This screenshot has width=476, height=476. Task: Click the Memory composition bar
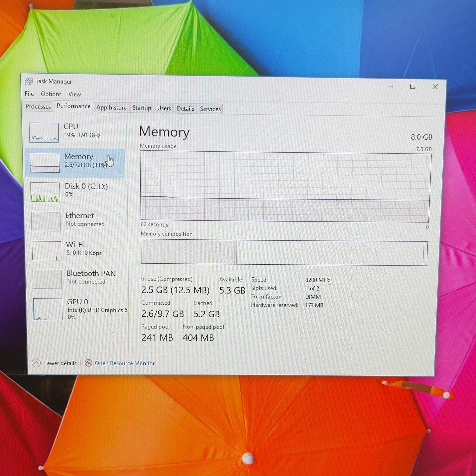click(x=284, y=252)
